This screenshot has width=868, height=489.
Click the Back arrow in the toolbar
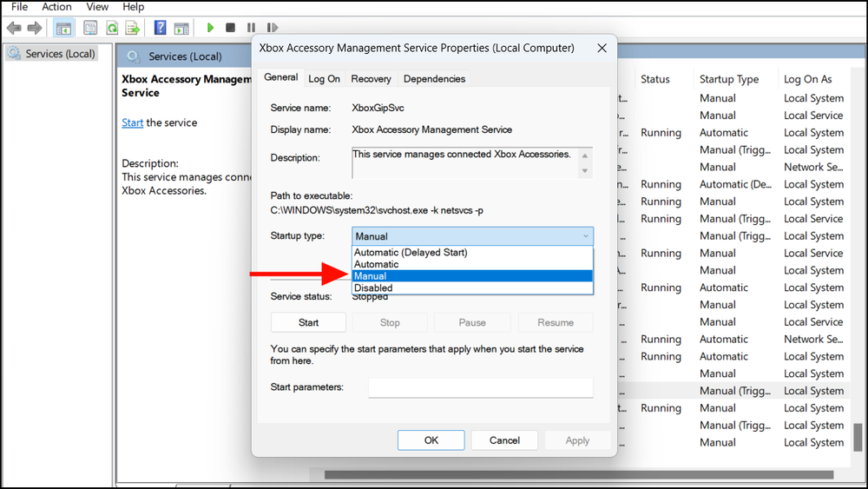14,28
